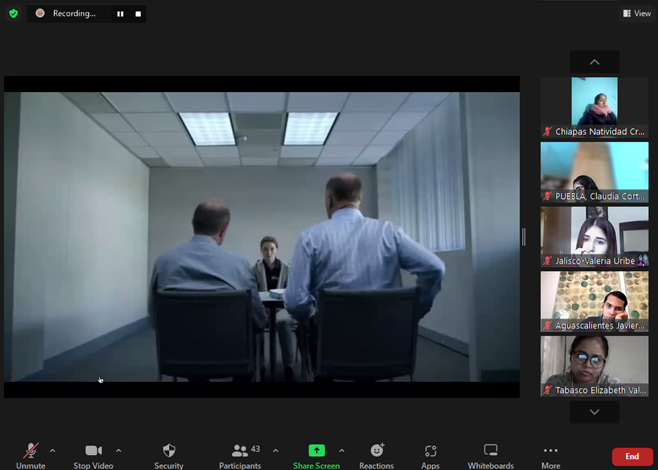The image size is (658, 470).
Task: Click the 'Recording...' status text
Action: 74,13
